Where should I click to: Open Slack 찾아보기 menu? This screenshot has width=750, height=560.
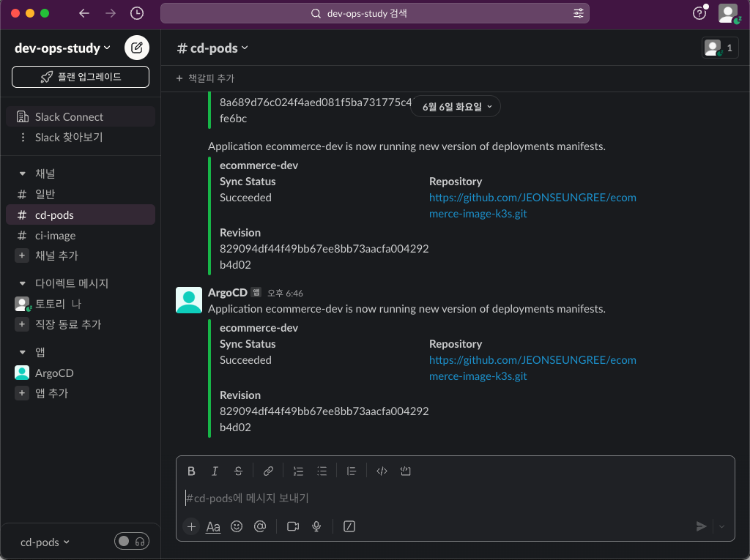[81, 137]
